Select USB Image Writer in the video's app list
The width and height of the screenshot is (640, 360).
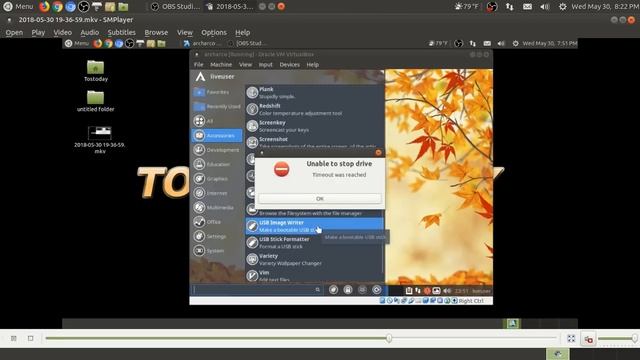(314, 226)
